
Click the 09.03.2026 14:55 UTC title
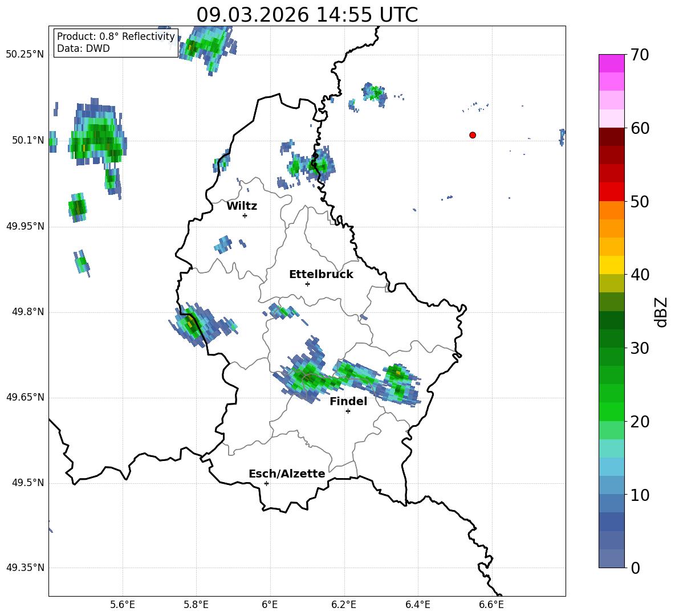[307, 15]
